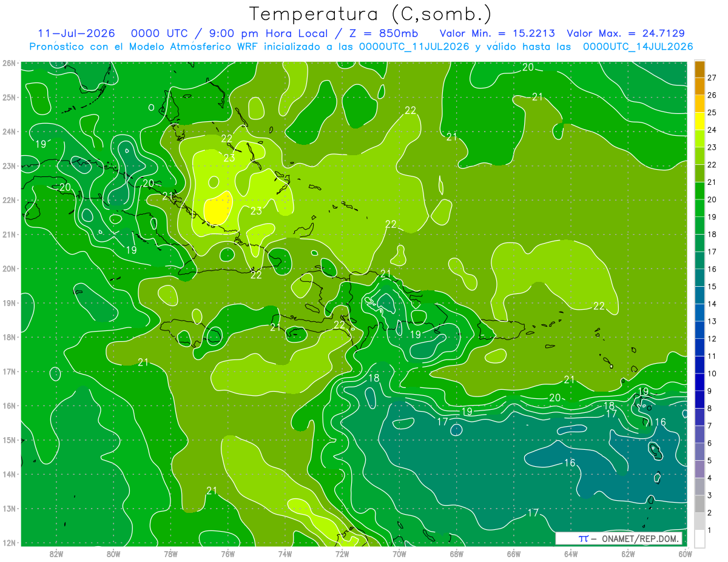Click the 14N latitude axis label
728x562 pixels.
point(8,474)
